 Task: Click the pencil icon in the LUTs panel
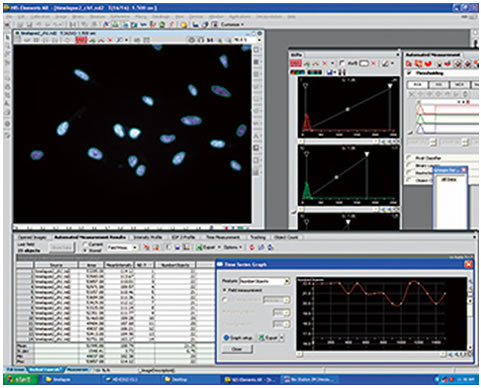click(386, 63)
